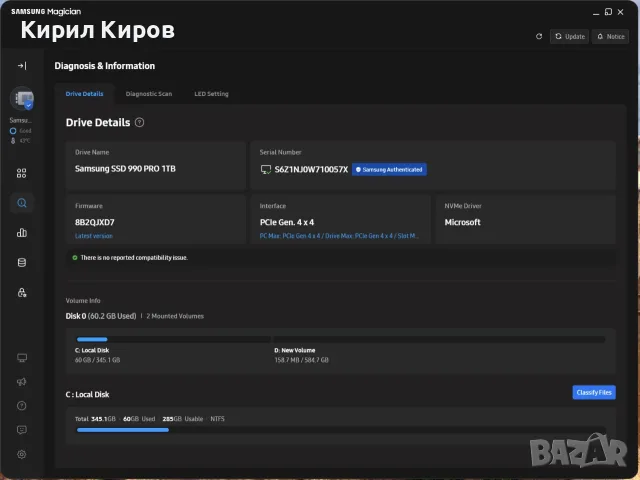The width and height of the screenshot is (640, 480).
Task: Select the Samsung drive thumbnail in the sidebar
Action: (x=22, y=98)
